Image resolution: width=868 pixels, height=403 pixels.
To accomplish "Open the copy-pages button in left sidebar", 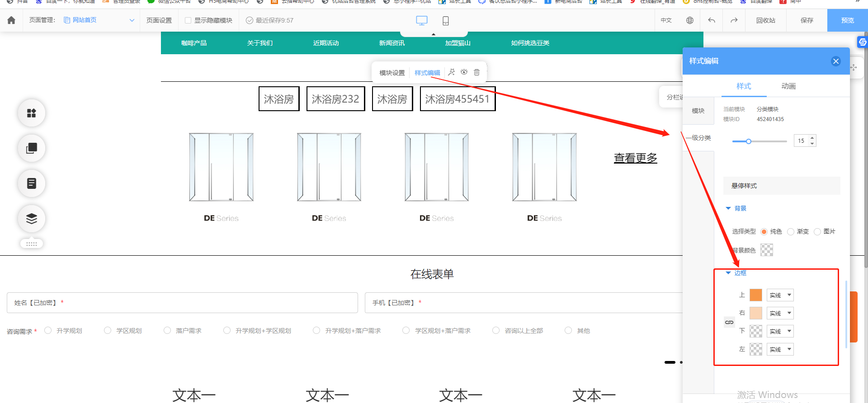I will (32, 148).
